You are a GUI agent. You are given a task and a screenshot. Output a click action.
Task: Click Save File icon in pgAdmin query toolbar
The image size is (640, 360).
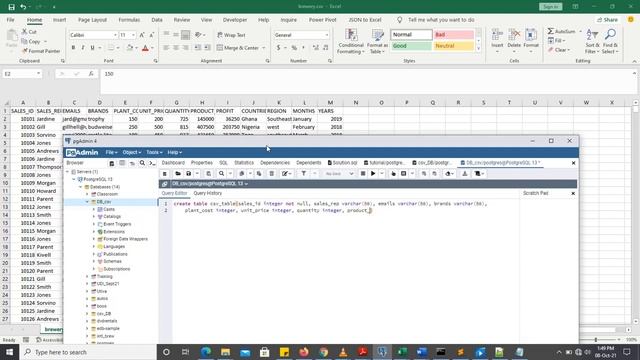pos(189,173)
